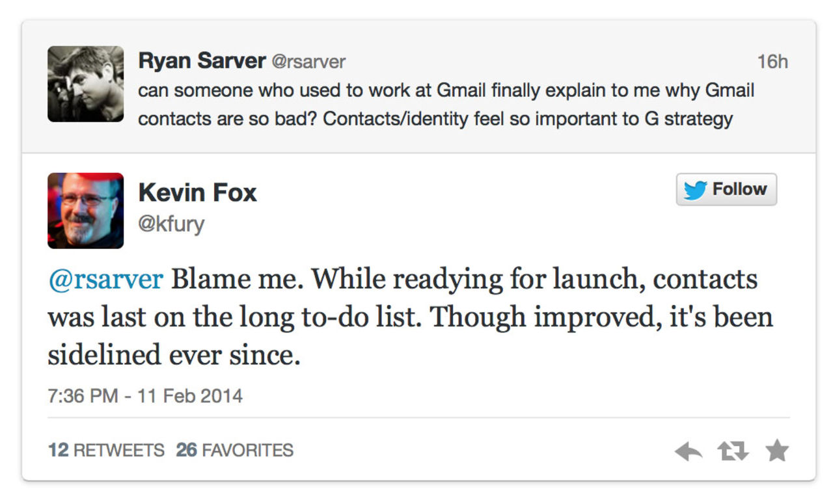Click the phrase "sidelined ever since"
This screenshot has height=504, width=833.
click(x=173, y=355)
